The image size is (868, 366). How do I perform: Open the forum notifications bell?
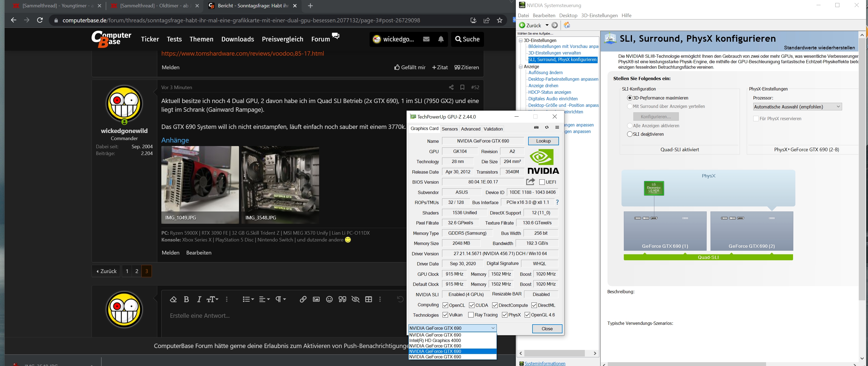pyautogui.click(x=441, y=39)
